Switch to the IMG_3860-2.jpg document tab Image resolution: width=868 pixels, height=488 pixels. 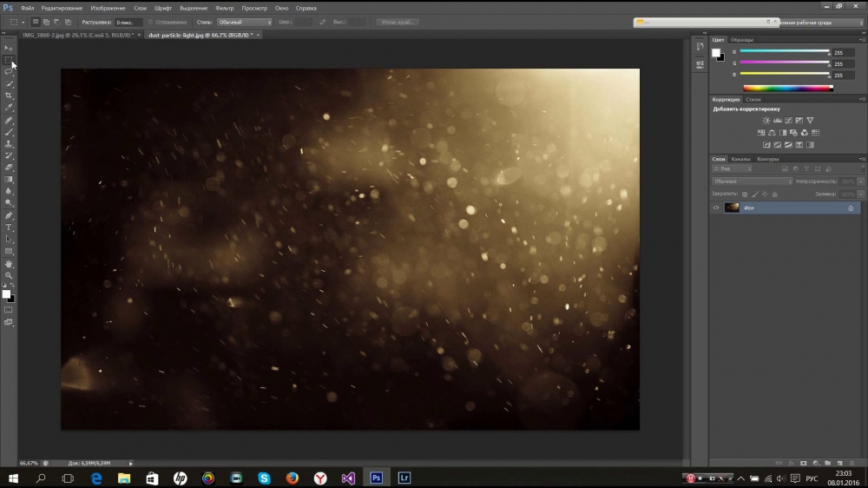(x=77, y=35)
